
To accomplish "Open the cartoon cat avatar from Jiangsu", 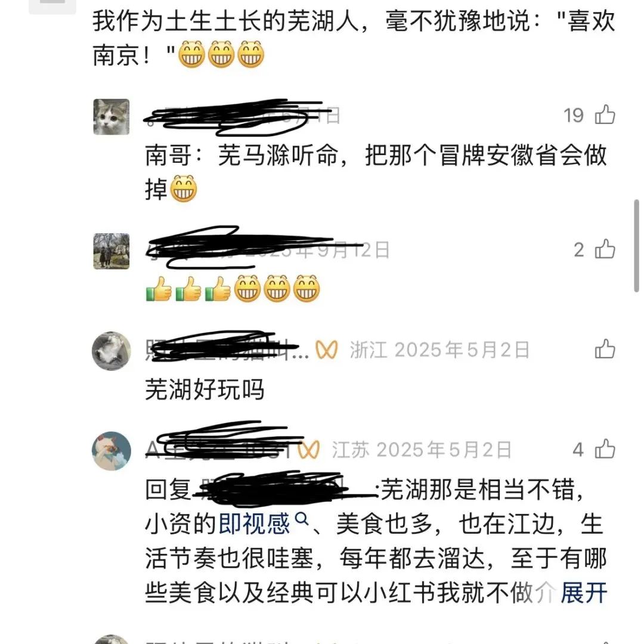I will pyautogui.click(x=112, y=451).
